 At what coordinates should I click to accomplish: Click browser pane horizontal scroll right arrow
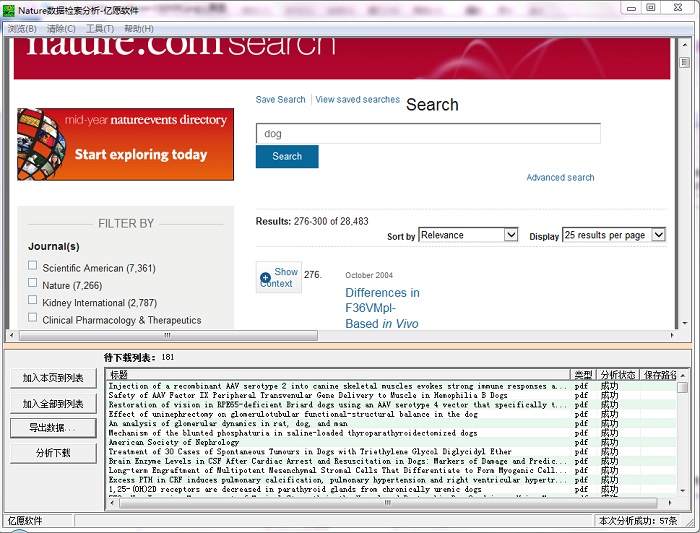[x=672, y=335]
